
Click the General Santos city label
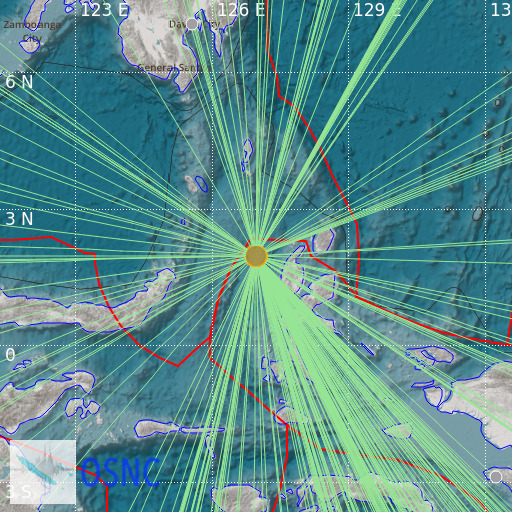173,68
